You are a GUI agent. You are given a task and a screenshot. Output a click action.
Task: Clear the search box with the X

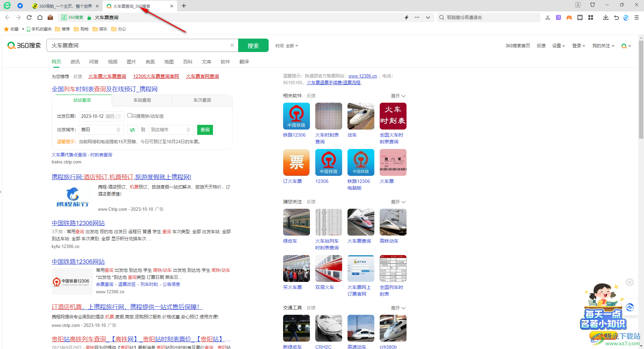pos(232,45)
